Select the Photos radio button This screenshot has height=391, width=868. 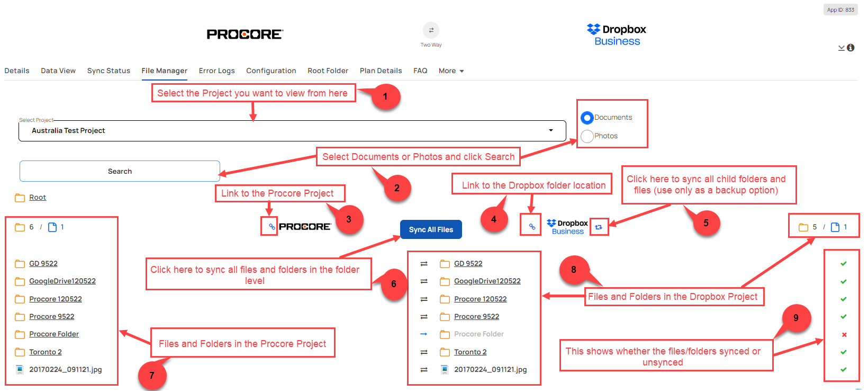pyautogui.click(x=587, y=136)
